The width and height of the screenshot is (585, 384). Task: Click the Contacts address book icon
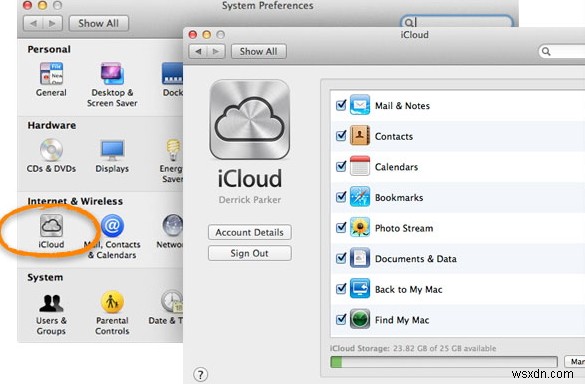(360, 135)
